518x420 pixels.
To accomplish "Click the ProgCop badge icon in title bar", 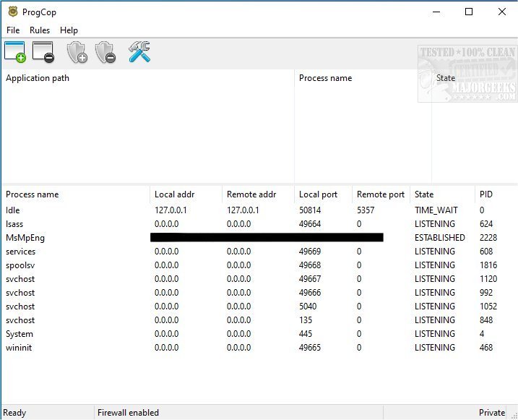I will (12, 12).
